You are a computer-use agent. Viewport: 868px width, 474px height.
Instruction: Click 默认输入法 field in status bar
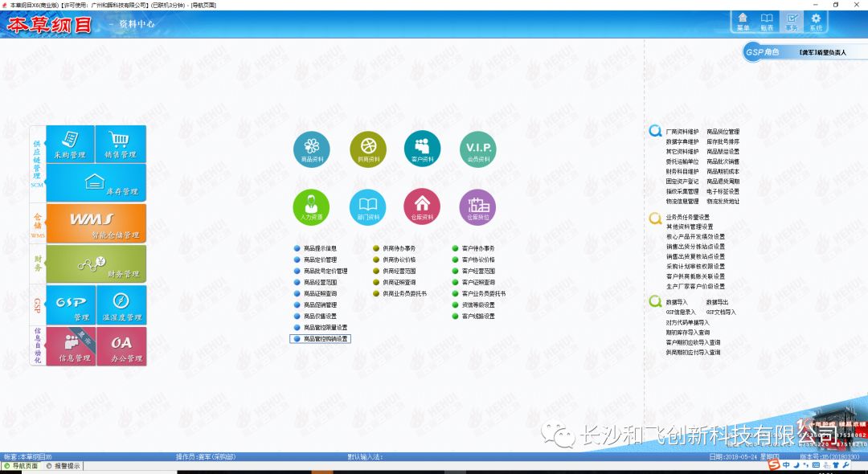(366, 457)
